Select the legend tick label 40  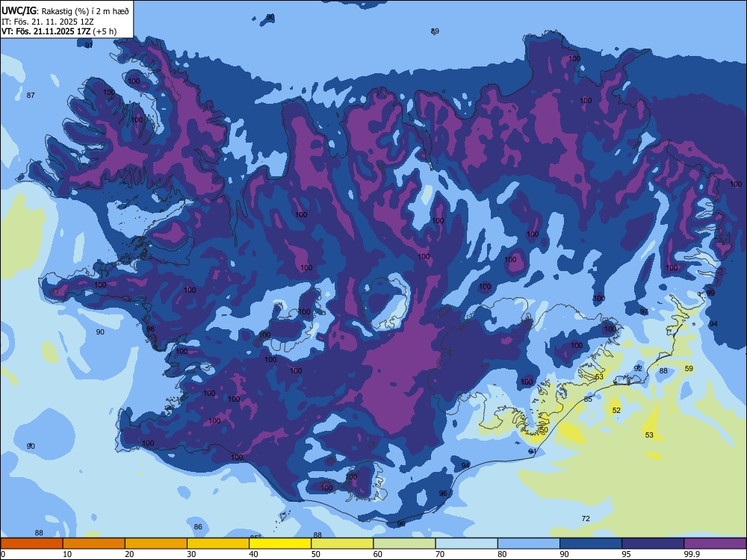point(253,554)
